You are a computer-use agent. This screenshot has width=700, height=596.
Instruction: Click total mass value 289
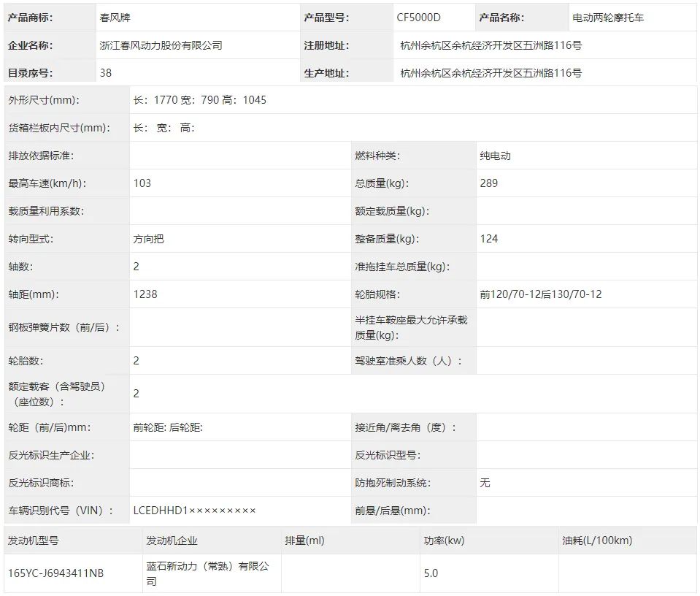[489, 183]
